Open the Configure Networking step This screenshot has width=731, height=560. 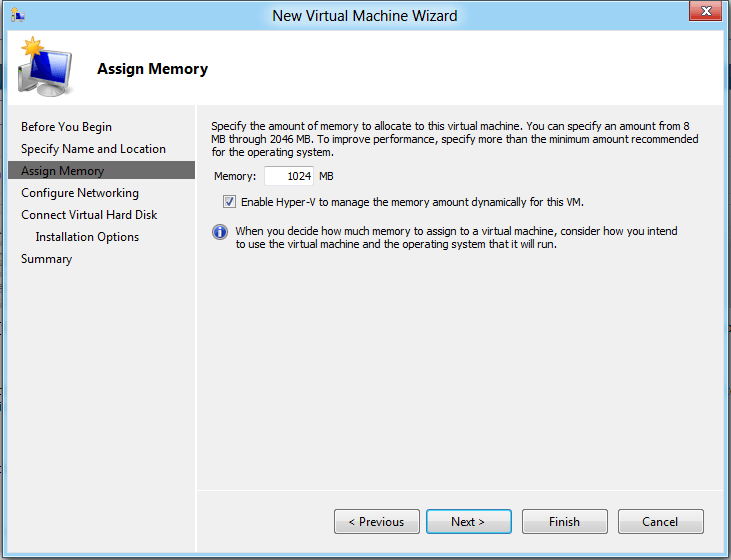[x=80, y=193]
